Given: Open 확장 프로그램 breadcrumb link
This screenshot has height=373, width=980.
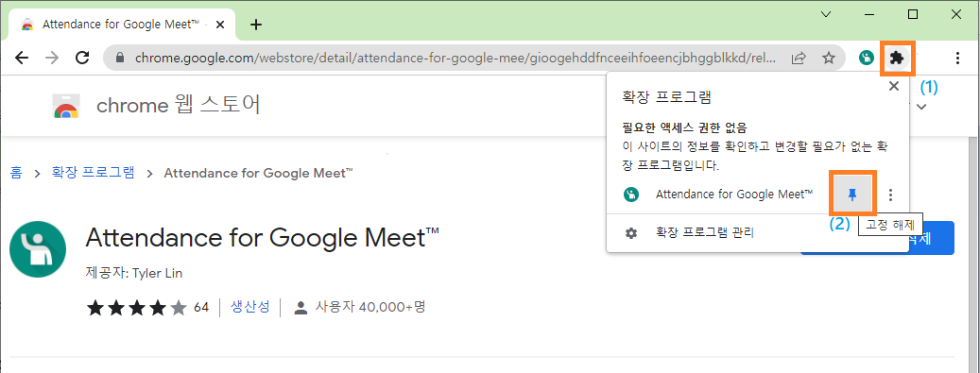Looking at the screenshot, I should (x=93, y=173).
